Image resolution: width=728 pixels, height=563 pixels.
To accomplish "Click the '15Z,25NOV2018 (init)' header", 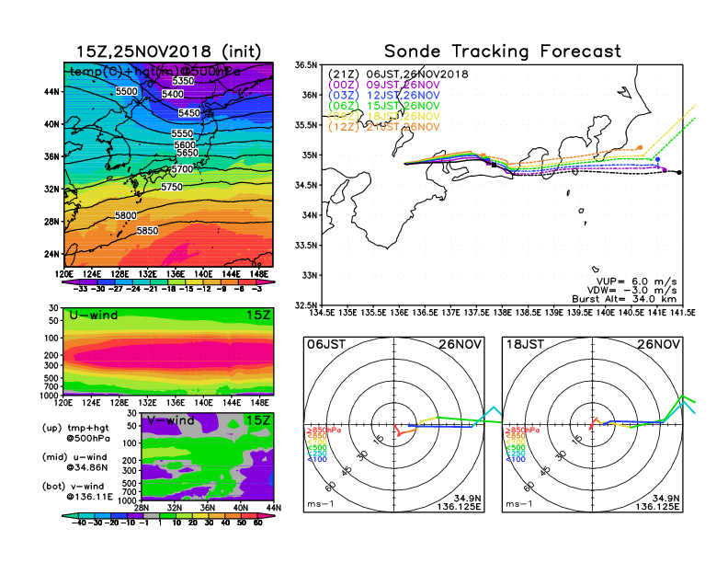I will (169, 50).
